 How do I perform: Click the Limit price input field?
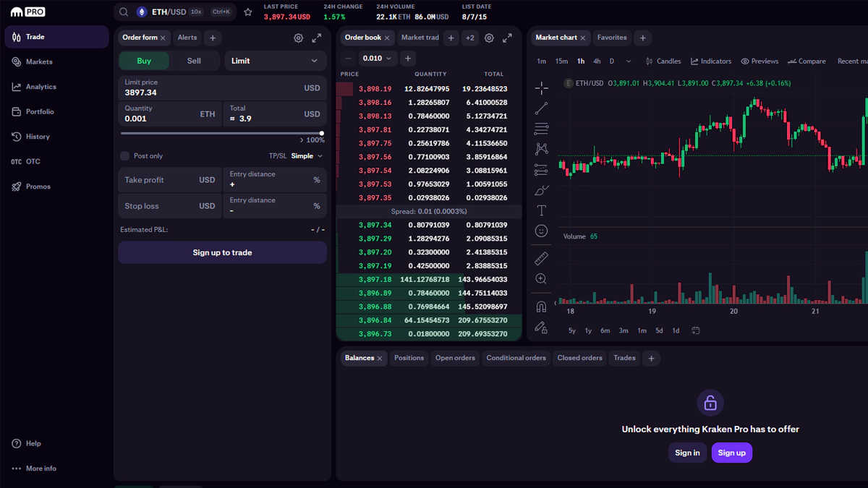(x=210, y=87)
